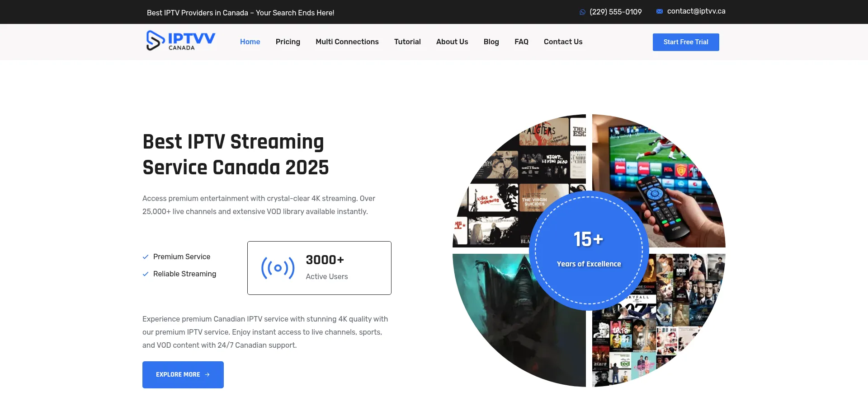Go to the Pricing page
The image size is (868, 401).
point(288,42)
